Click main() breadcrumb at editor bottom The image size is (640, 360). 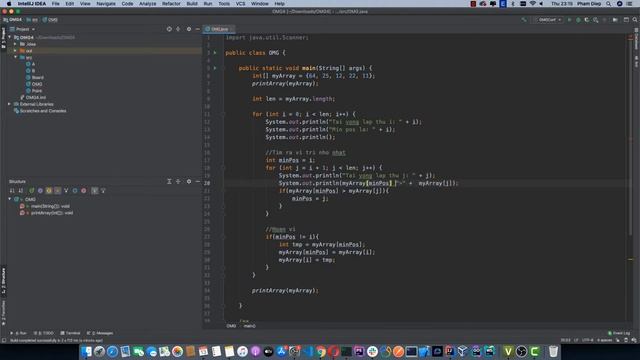tap(249, 326)
